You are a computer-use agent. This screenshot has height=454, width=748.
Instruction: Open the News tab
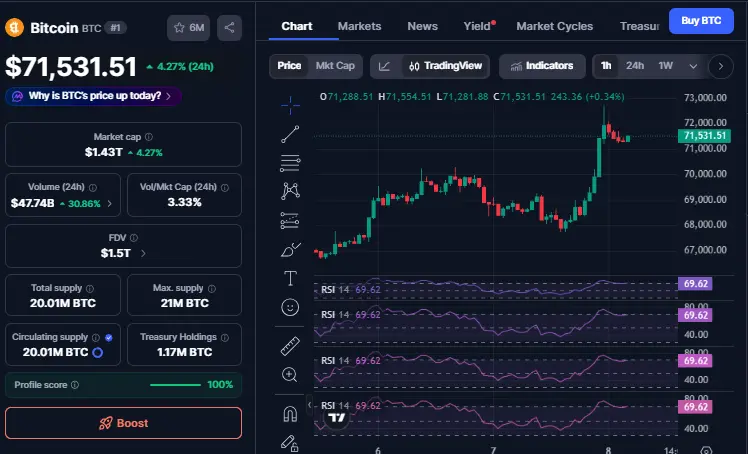(x=423, y=26)
